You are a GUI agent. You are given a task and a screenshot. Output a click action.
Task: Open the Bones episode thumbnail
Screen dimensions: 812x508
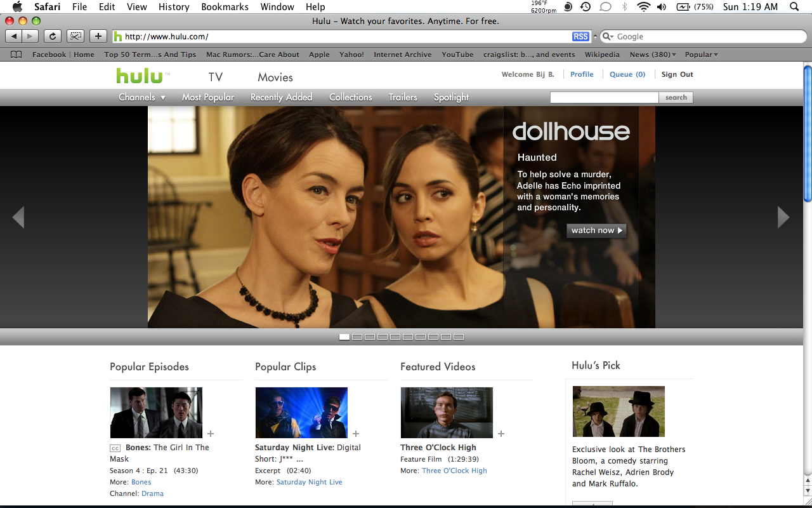pos(156,413)
